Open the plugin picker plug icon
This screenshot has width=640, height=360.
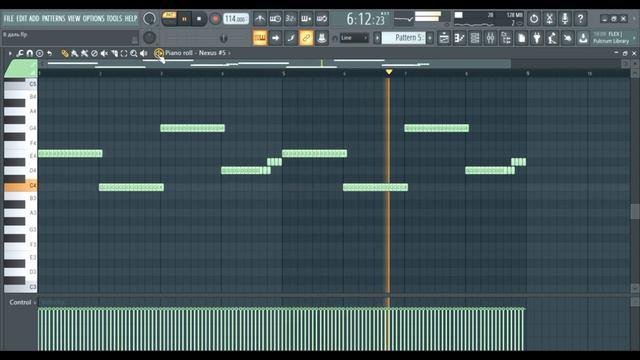537,38
